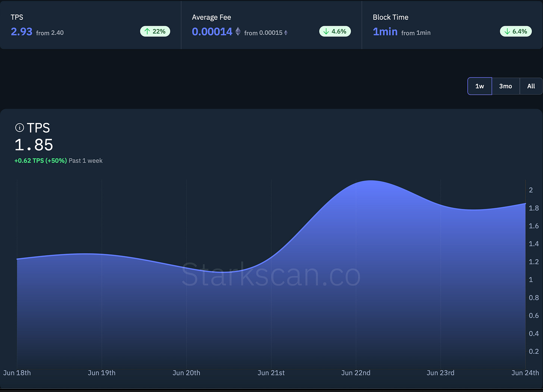This screenshot has width=543, height=392.
Task: Click the 0.2 y-axis label
Action: coord(534,351)
